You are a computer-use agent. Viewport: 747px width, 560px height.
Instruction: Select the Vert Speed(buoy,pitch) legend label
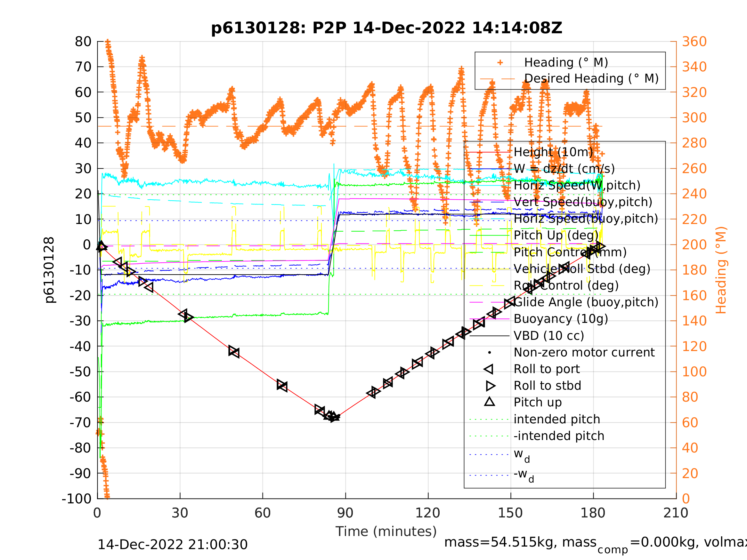pyautogui.click(x=583, y=202)
